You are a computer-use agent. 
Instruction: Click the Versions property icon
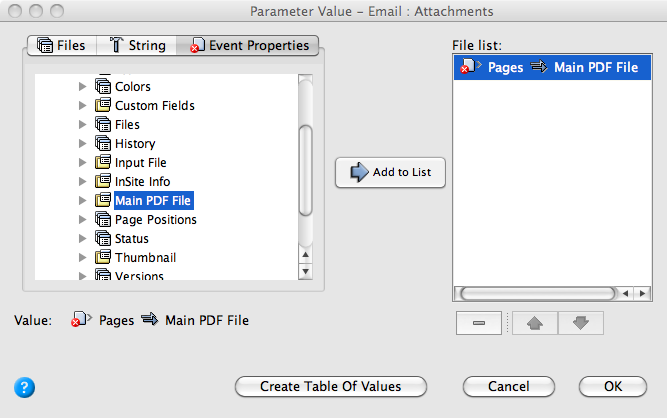[x=103, y=274]
